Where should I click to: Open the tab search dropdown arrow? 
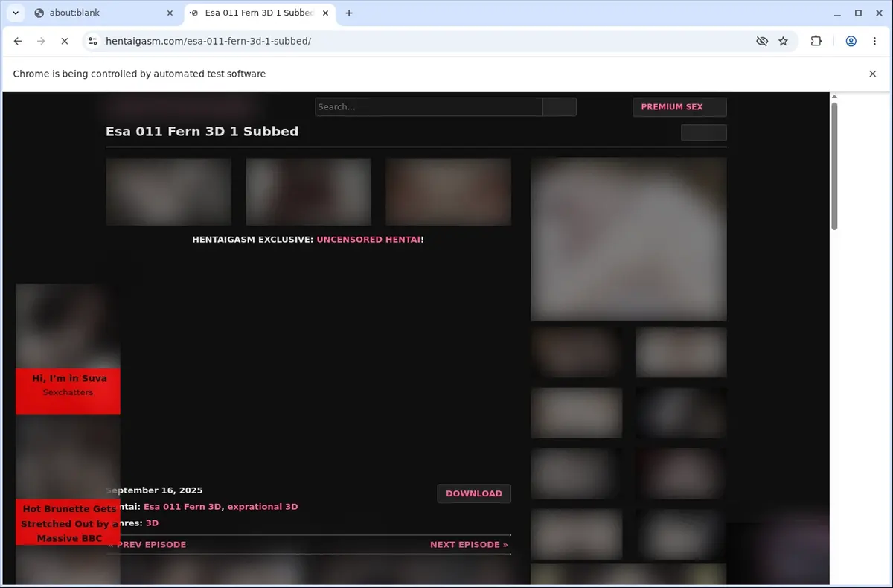point(15,13)
